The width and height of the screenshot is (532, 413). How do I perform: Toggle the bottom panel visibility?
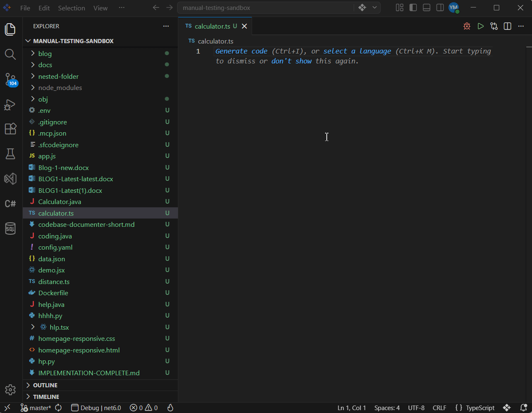[x=427, y=7]
